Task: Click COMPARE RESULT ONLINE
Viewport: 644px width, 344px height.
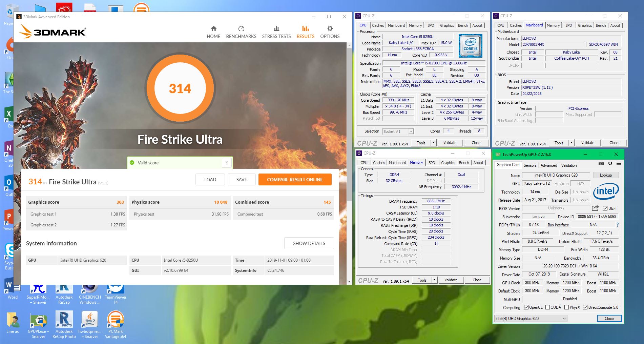Action: pyautogui.click(x=295, y=180)
